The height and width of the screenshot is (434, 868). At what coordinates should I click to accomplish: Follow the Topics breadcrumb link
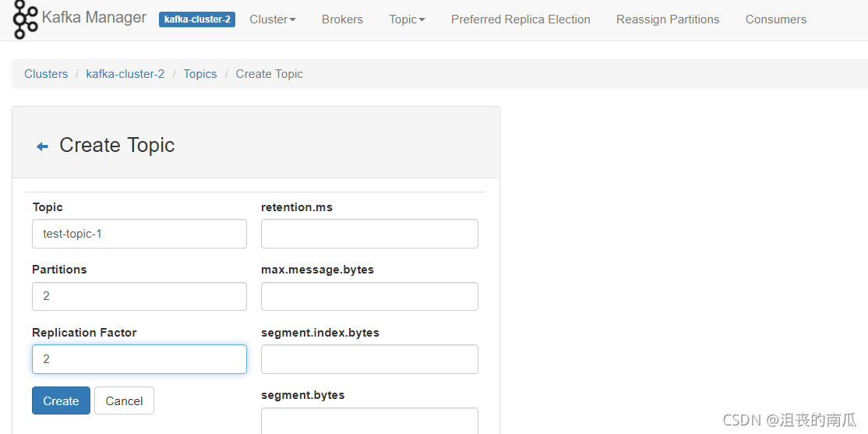(x=199, y=73)
